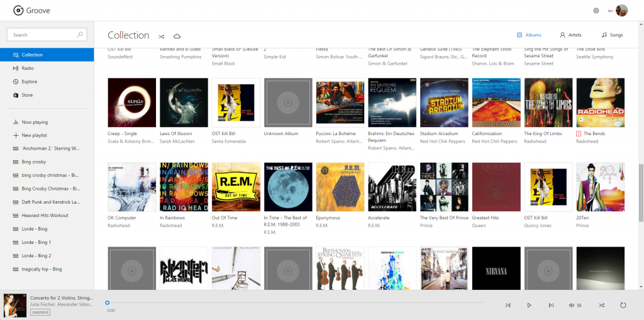Click the cloud icon beside Collection
This screenshot has height=320, width=644.
point(177,36)
